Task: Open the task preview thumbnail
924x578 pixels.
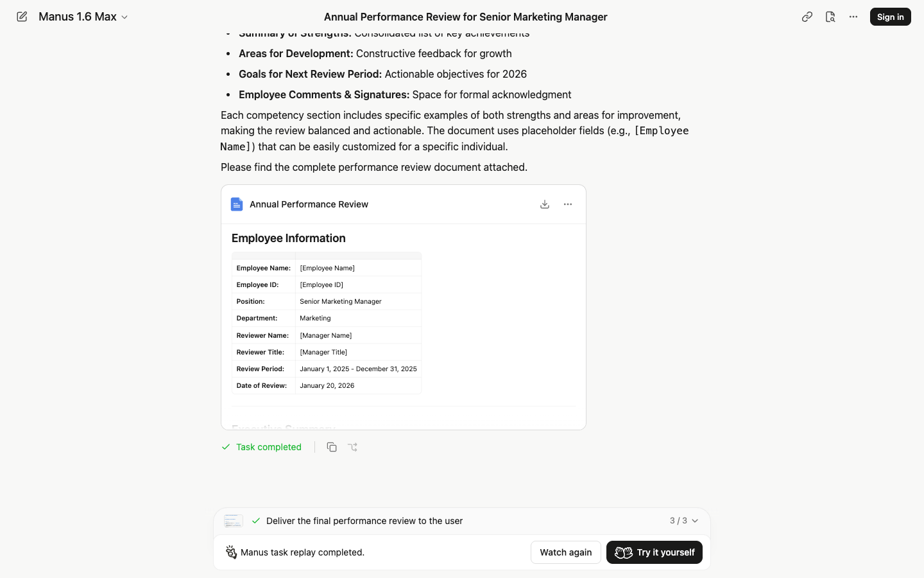Action: [234, 521]
